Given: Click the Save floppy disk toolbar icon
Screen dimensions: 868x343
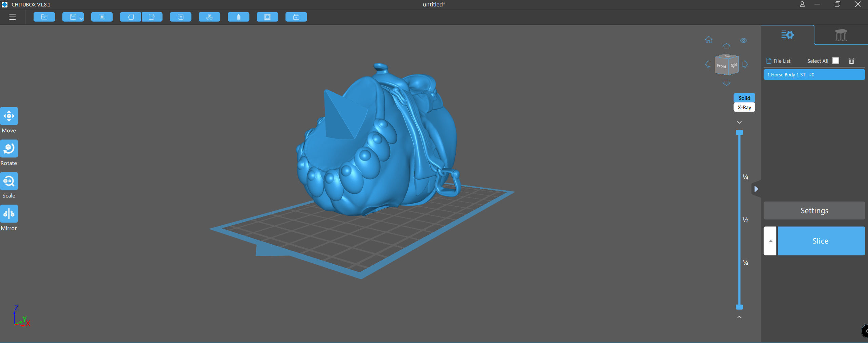Looking at the screenshot, I should tap(73, 17).
